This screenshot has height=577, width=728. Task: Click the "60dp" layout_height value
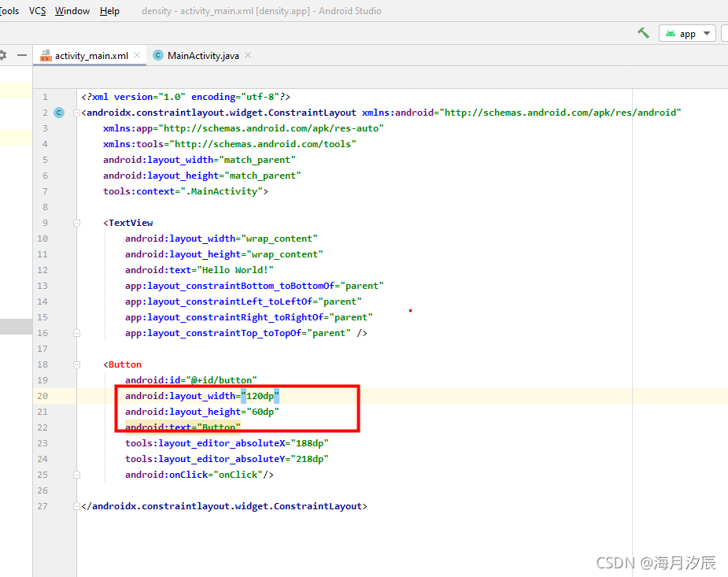(263, 412)
